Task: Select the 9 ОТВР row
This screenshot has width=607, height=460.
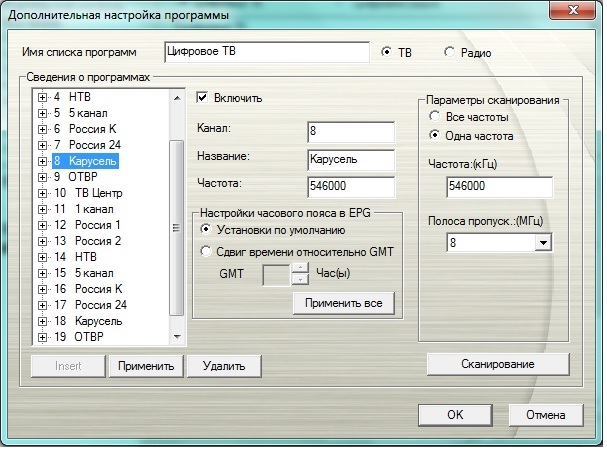Action: [x=75, y=177]
